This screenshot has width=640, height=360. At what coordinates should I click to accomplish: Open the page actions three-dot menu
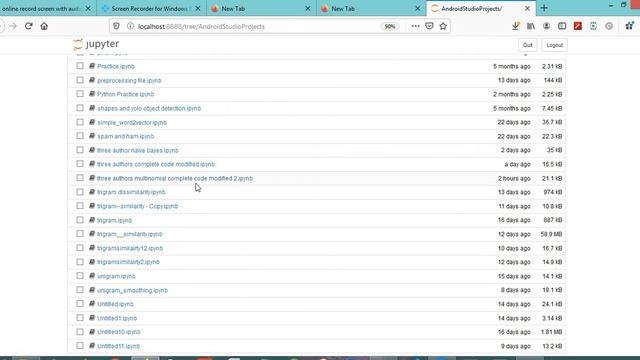pos(415,26)
